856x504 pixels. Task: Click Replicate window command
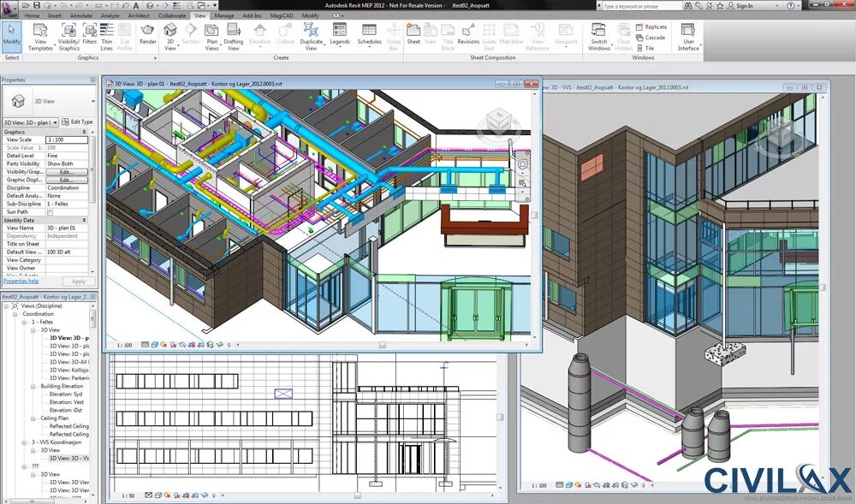point(651,27)
